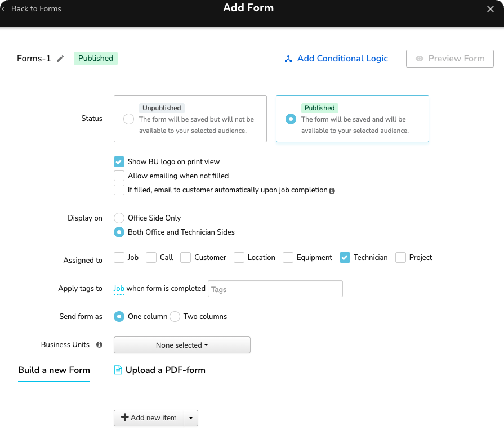Uncheck Show BU logo on print view
This screenshot has width=504, height=431.
pyautogui.click(x=119, y=161)
